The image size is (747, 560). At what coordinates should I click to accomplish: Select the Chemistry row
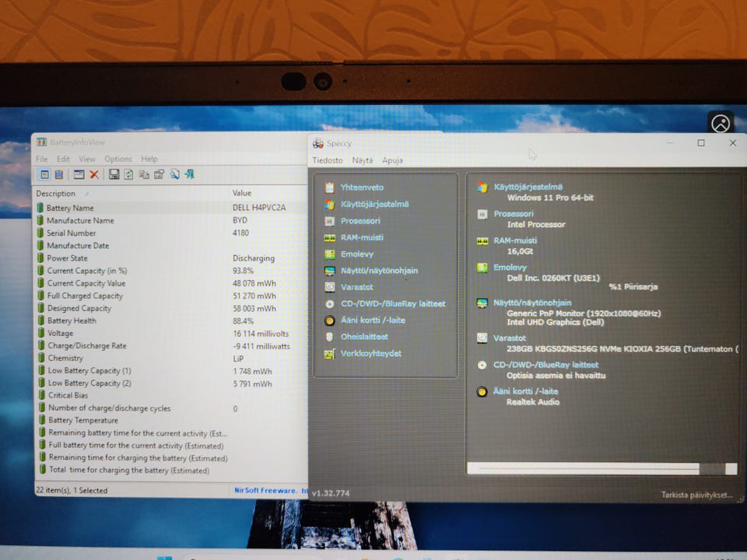tap(171, 358)
